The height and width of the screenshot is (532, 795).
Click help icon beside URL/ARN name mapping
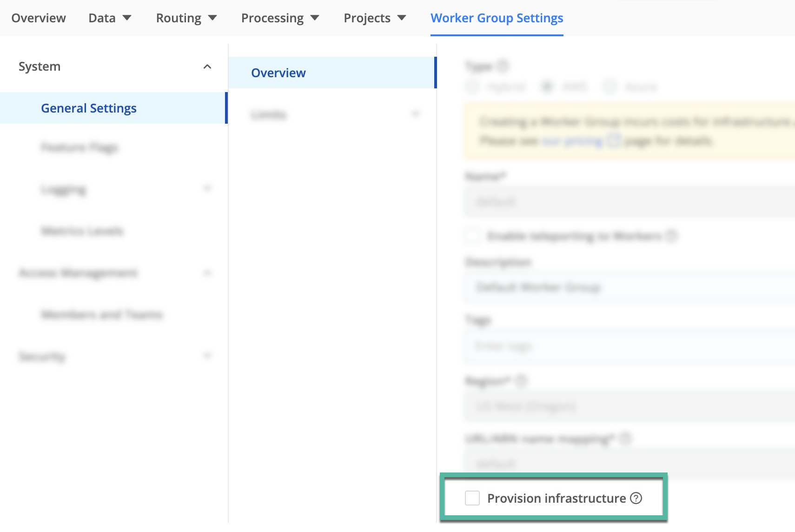[x=626, y=439]
